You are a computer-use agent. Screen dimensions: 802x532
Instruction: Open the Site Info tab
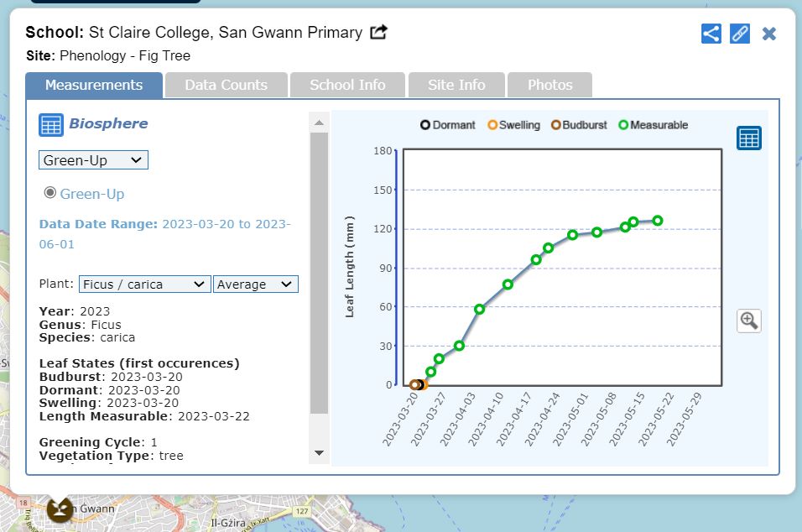coord(456,85)
